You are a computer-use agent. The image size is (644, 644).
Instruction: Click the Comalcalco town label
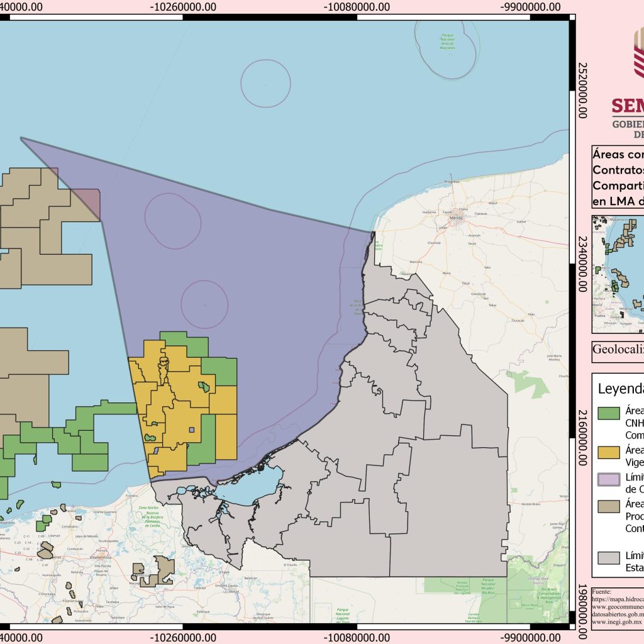[x=70, y=526]
